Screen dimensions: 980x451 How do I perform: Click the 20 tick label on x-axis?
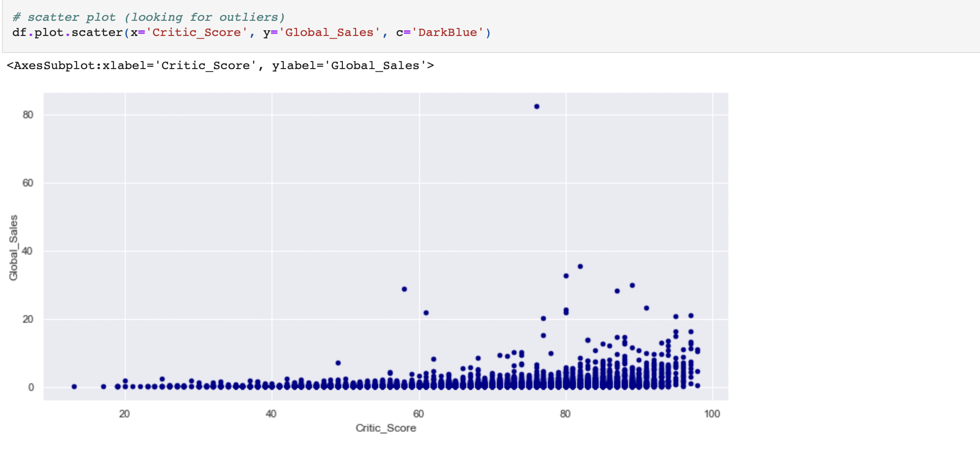(124, 414)
